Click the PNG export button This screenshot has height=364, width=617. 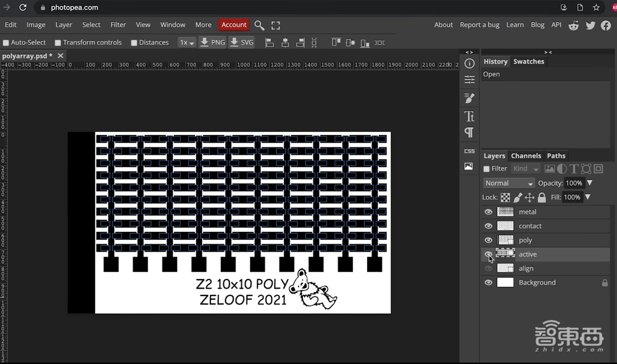coord(212,43)
